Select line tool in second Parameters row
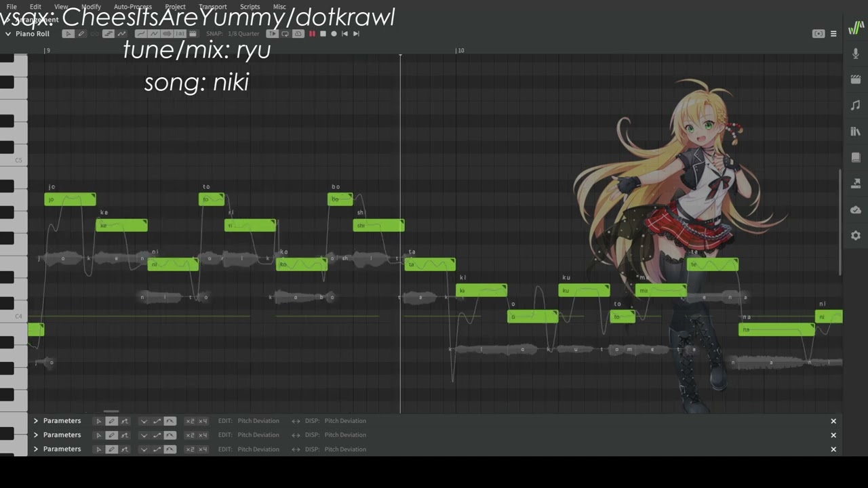 (x=157, y=435)
